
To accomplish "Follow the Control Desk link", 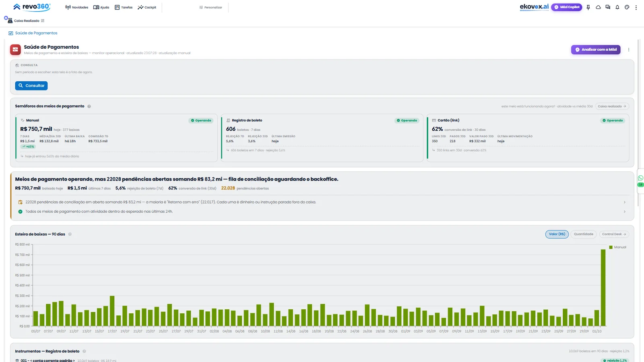I will pos(614,234).
